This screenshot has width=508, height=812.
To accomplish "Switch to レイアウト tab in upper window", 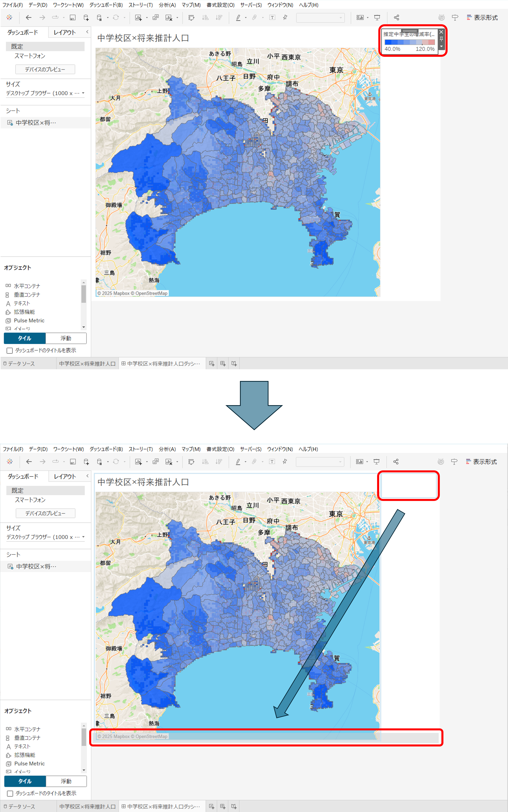I will point(65,32).
